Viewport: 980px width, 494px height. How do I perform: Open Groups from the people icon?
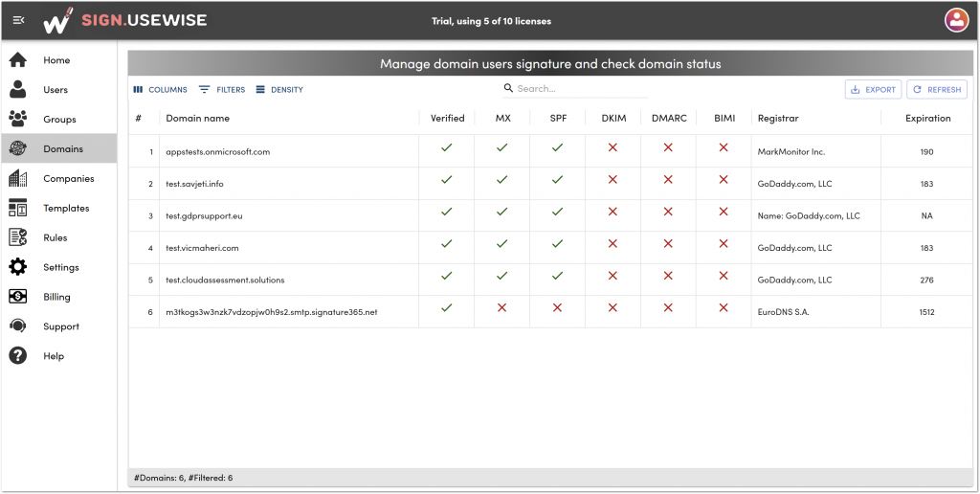pyautogui.click(x=18, y=119)
